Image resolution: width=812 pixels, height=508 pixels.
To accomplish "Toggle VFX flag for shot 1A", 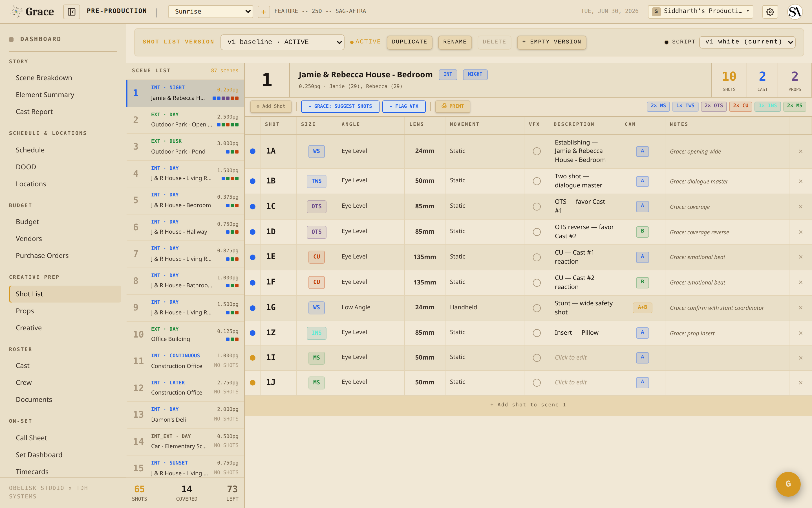I will click(x=537, y=151).
